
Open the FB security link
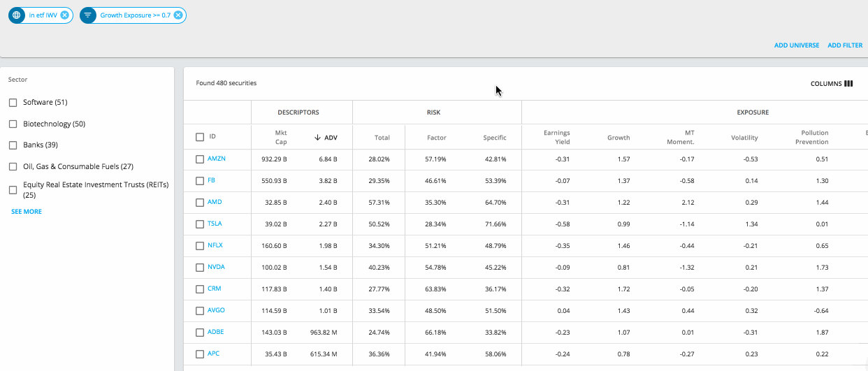point(211,180)
